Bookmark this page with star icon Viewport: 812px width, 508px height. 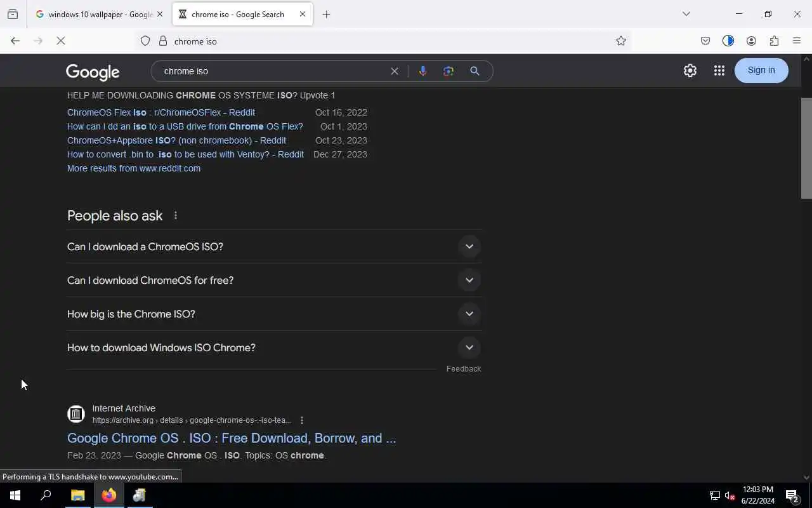tap(621, 41)
